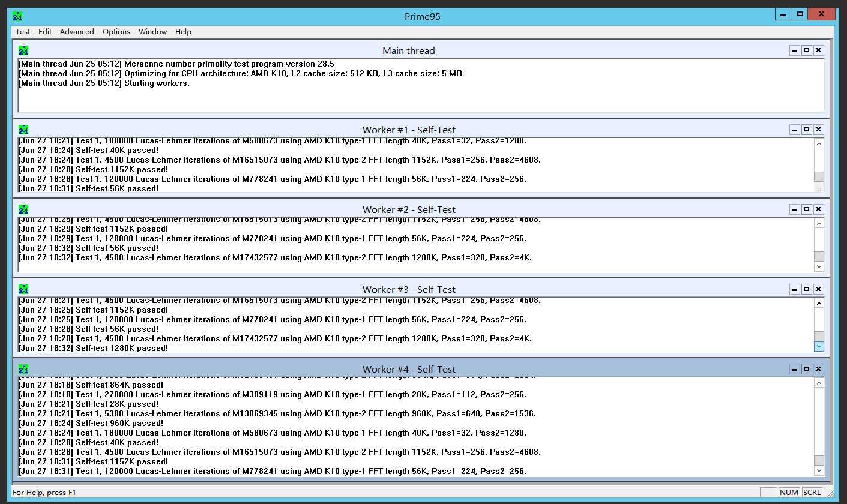Activate Worker #1 - Self-Test title bar
Screen dimensions: 847x504
click(408, 130)
